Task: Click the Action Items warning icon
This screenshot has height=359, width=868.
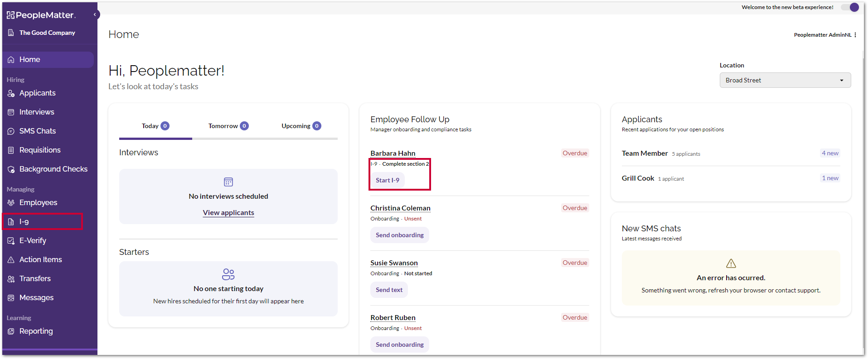Action: coord(11,260)
